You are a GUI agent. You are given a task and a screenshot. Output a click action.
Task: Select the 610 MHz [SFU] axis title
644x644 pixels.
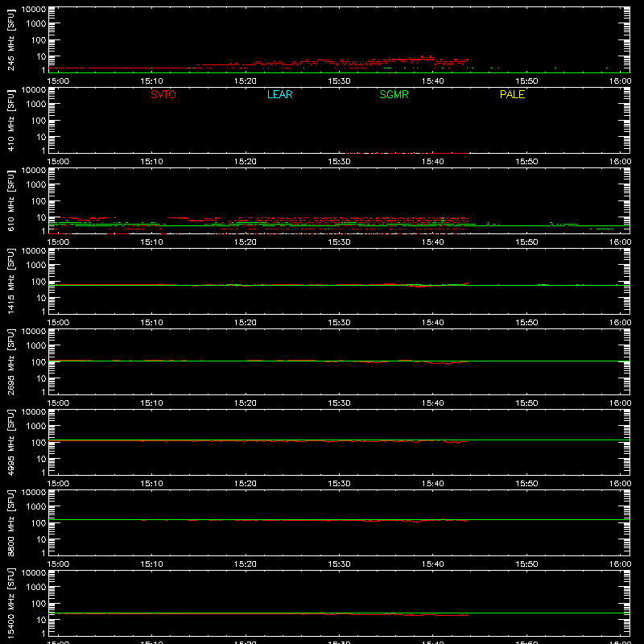[x=11, y=201]
